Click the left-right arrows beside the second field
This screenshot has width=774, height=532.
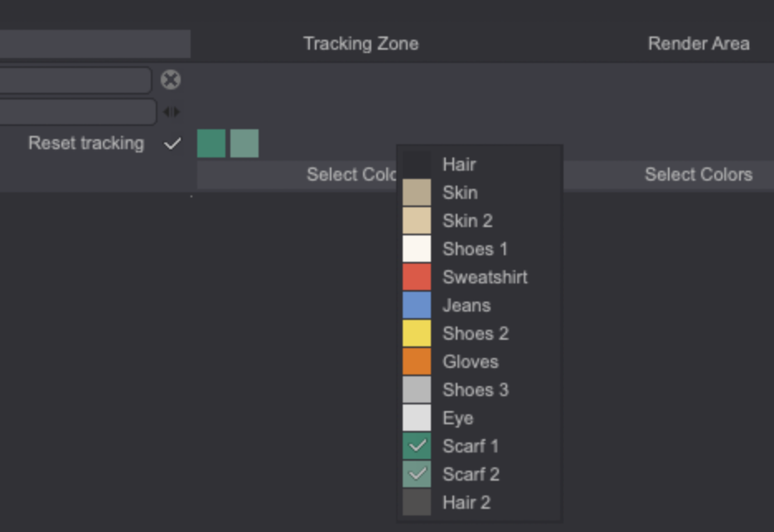172,111
